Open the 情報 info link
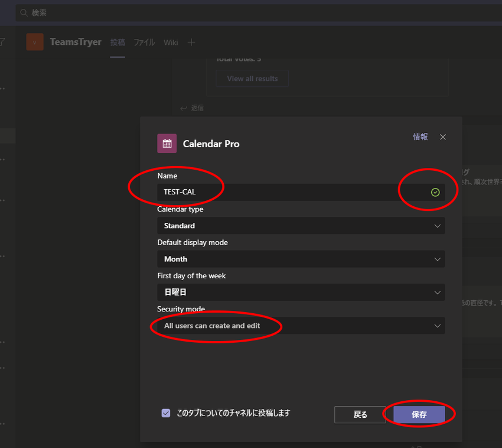Image resolution: width=502 pixels, height=448 pixels. point(420,137)
